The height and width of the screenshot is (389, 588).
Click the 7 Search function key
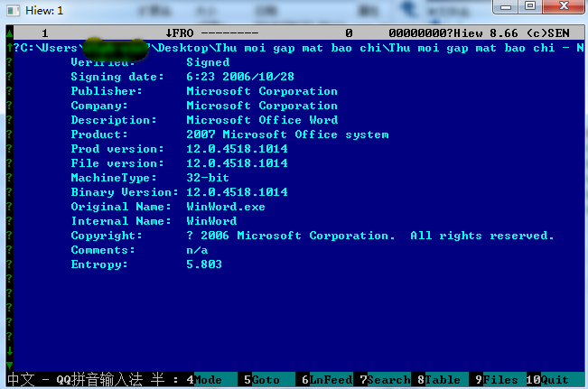pyautogui.click(x=385, y=380)
